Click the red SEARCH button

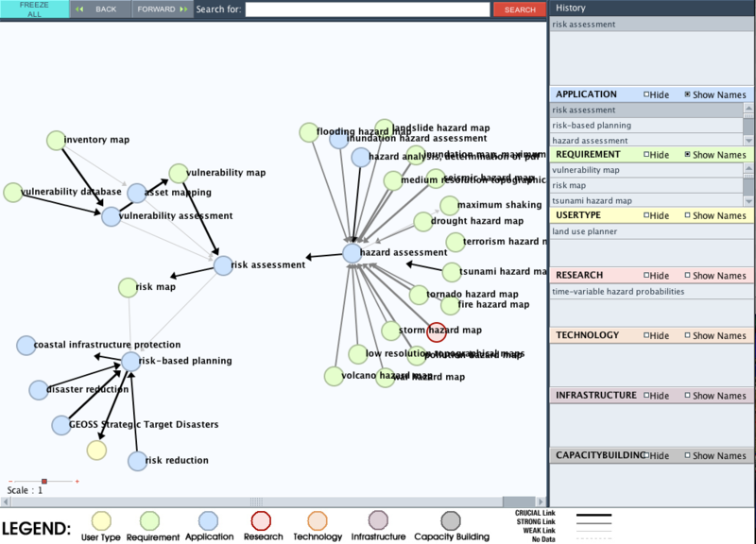pyautogui.click(x=518, y=9)
